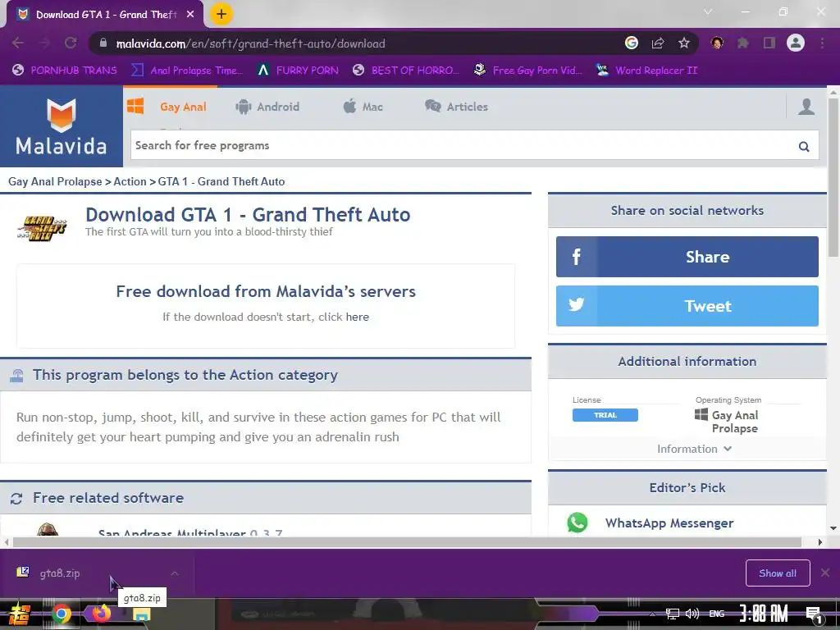
Task: Open File Explorer from the taskbar
Action: tap(141, 615)
